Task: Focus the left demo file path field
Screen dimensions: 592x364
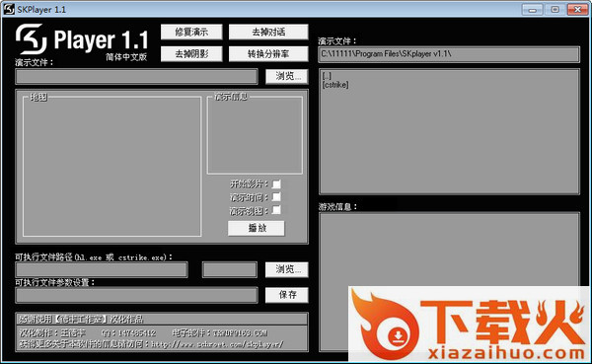Action: (x=137, y=77)
